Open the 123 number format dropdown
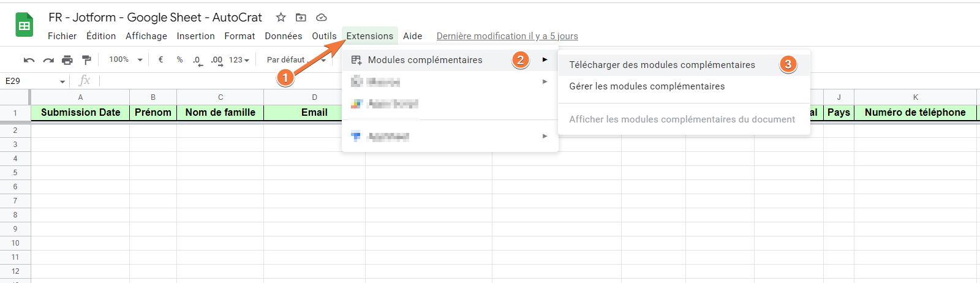 click(x=239, y=60)
